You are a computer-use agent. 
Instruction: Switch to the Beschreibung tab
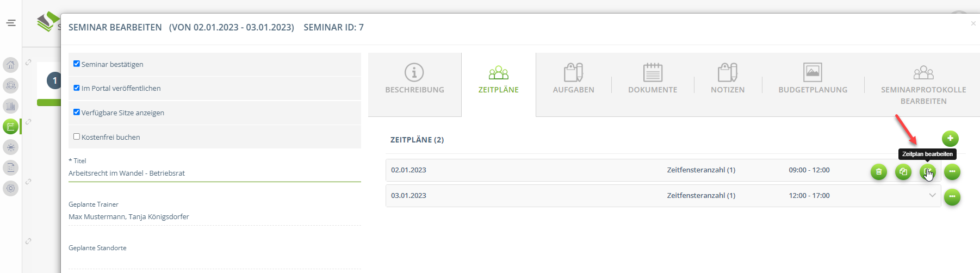click(x=414, y=79)
